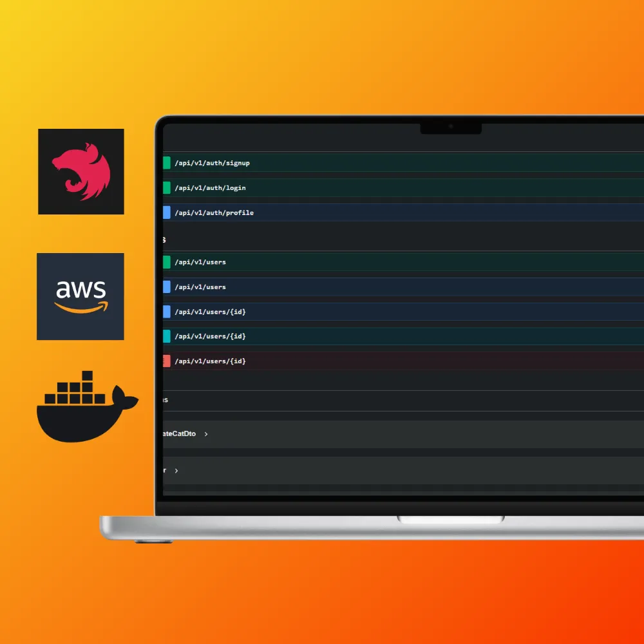Expand the second schema entry below CreateCatDto
Image resolution: width=644 pixels, height=644 pixels.
click(176, 470)
